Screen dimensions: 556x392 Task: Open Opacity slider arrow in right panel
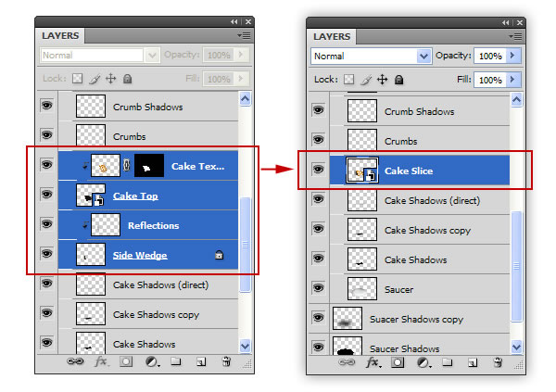[512, 56]
